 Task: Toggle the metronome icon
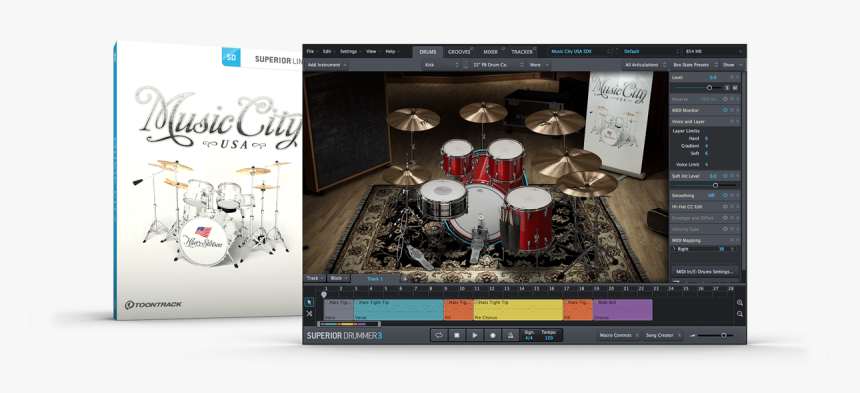point(511,335)
